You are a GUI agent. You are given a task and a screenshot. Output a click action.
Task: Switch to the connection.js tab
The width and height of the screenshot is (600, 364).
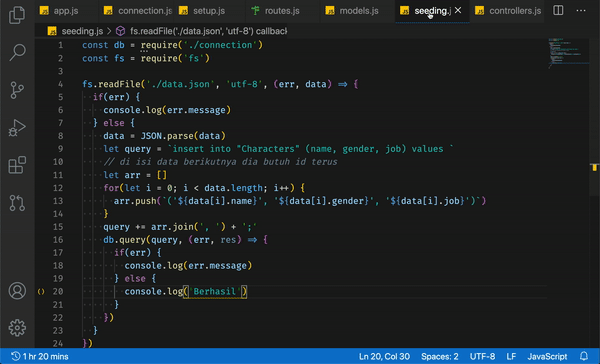(138, 11)
